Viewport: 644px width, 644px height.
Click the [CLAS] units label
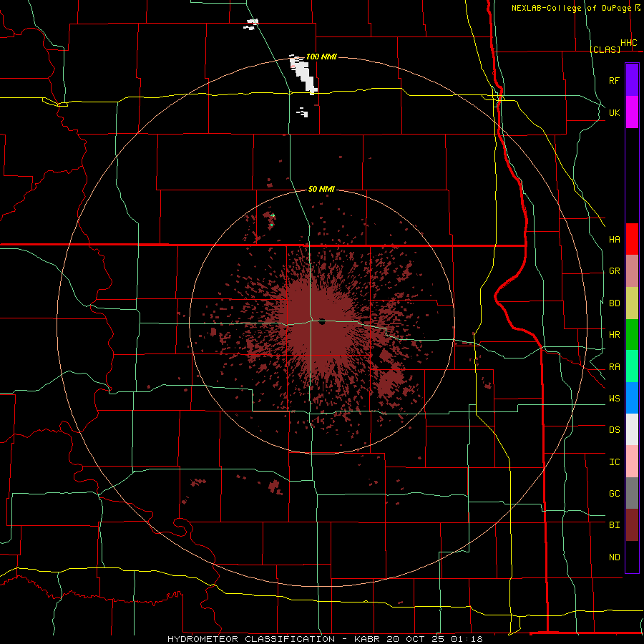pos(605,49)
